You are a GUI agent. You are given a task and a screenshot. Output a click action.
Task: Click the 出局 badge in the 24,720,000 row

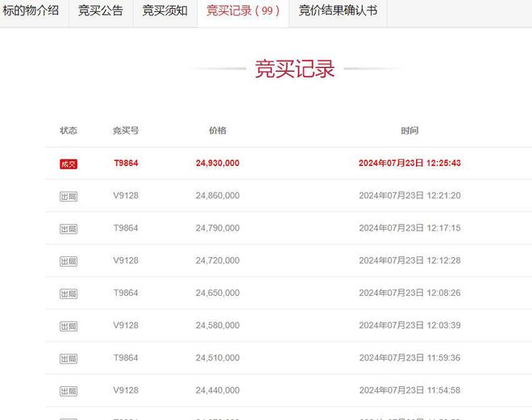tap(69, 261)
